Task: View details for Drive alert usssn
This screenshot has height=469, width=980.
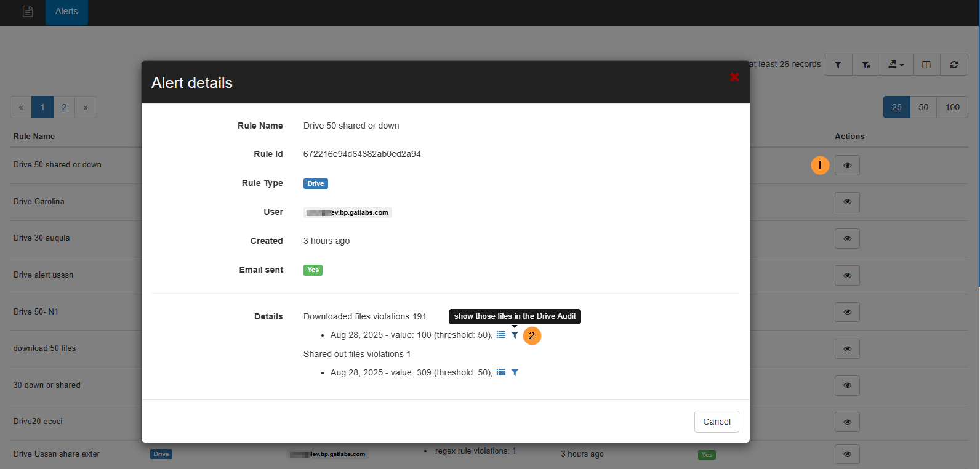Action: click(847, 275)
